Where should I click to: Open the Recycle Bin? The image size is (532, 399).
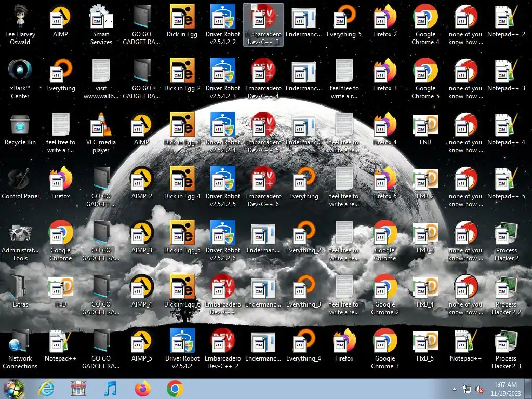click(20, 130)
